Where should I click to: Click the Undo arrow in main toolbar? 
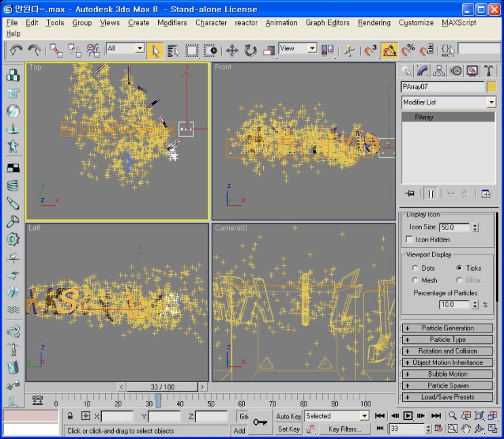point(16,50)
